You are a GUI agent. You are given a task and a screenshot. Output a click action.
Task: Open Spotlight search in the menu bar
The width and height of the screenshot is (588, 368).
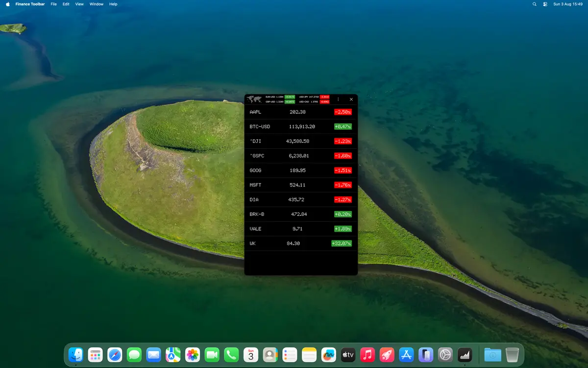tap(535, 4)
